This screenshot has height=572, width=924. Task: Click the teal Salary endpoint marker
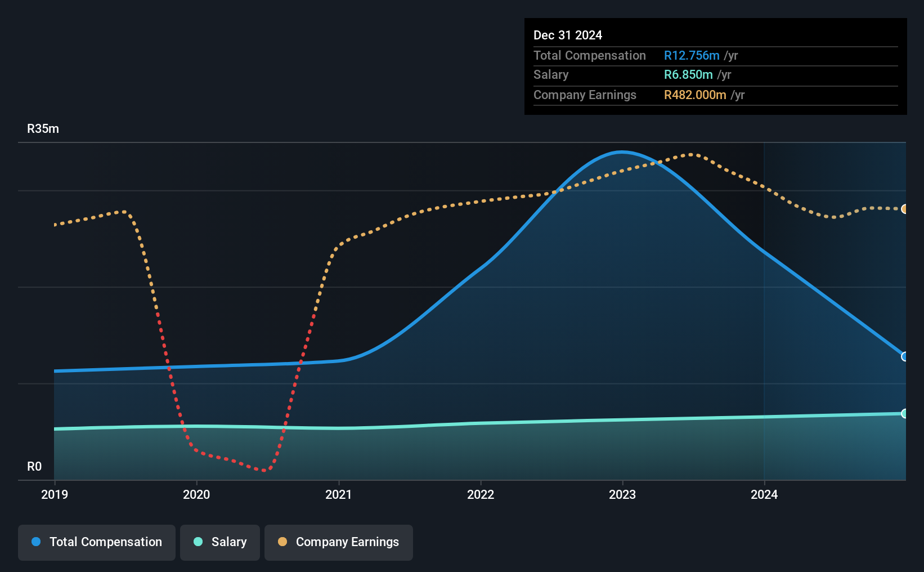[905, 413]
